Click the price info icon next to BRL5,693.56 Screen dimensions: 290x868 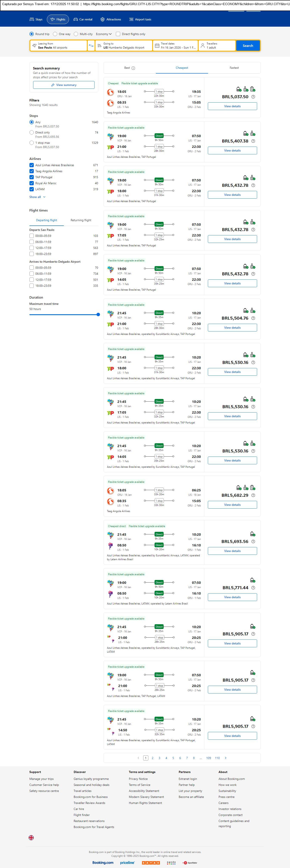(x=253, y=541)
